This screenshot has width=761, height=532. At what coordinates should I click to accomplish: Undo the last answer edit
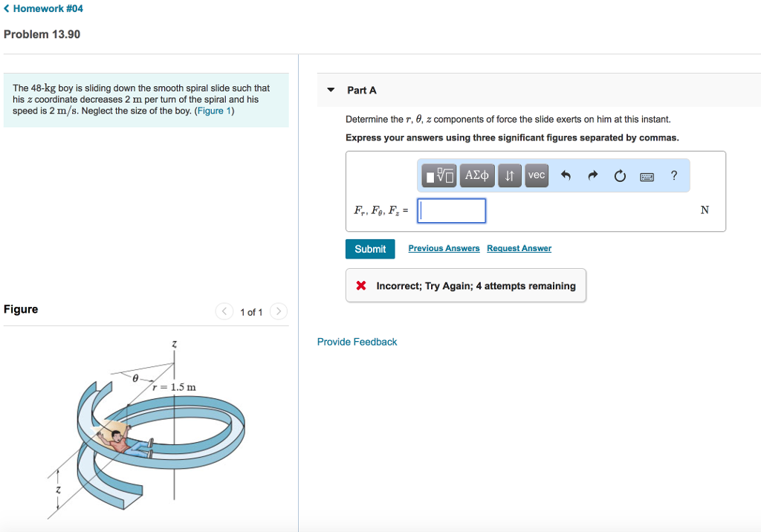566,176
